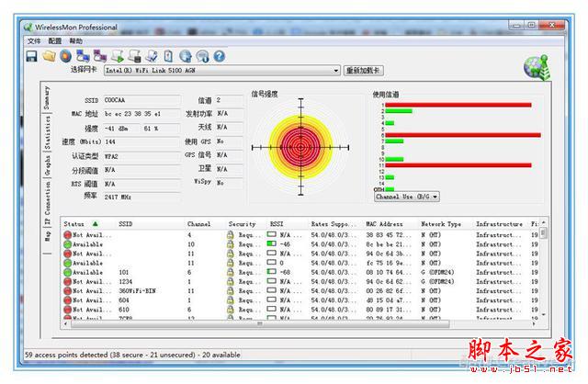Click green status icon on channel 10 row

(x=67, y=244)
